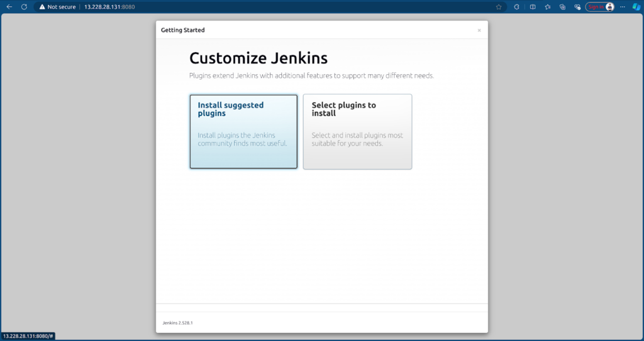Screen dimensions: 644x341
Task: Open Settings and more ellipsis menu
Action: 623,7
